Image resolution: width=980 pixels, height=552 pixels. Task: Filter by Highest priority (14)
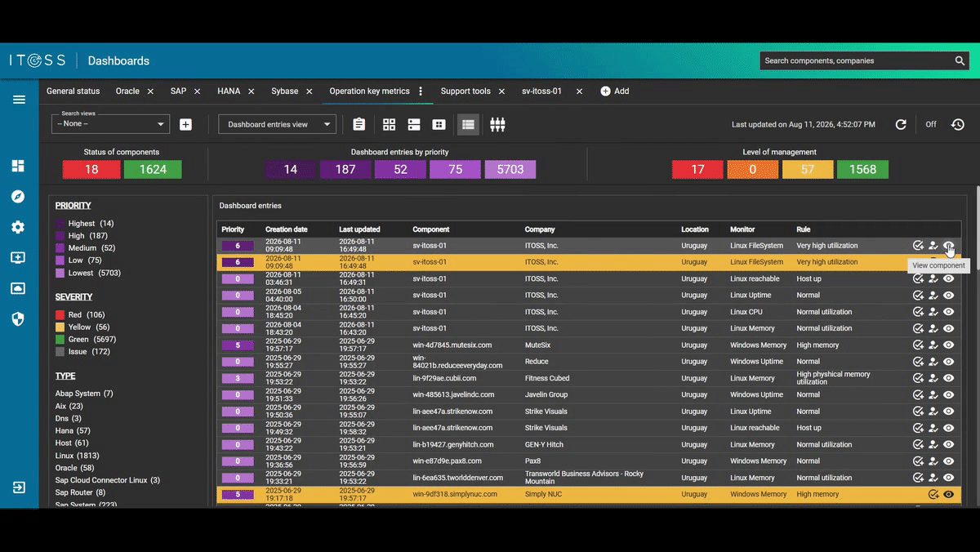coord(85,223)
